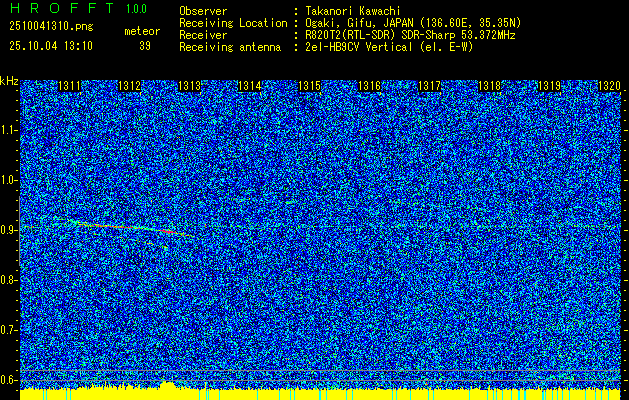The width and height of the screenshot is (629, 400).
Task: Click the 1.1 kHz axis label
Action: click(7, 130)
